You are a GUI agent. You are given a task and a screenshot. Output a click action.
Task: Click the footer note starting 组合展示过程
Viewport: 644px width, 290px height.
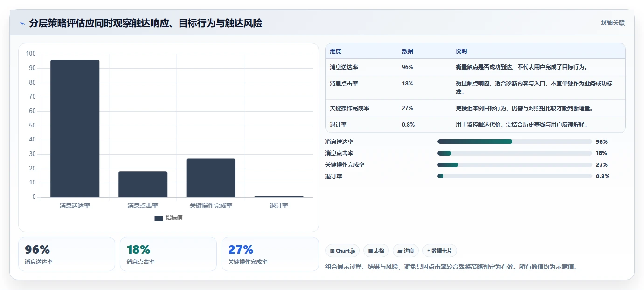click(x=451, y=267)
